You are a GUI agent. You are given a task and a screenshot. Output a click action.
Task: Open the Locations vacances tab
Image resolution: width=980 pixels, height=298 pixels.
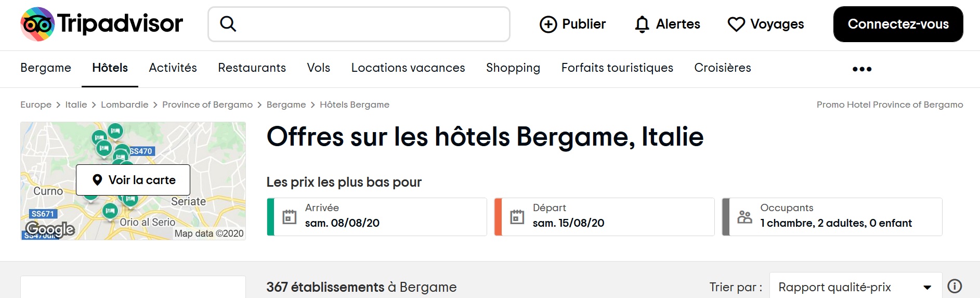(x=408, y=68)
